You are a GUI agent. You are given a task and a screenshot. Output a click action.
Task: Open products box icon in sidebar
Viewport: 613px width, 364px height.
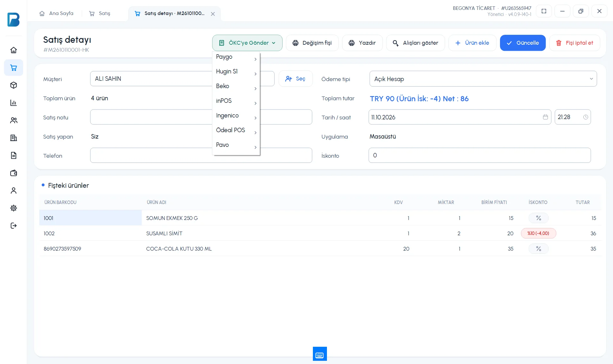click(13, 85)
